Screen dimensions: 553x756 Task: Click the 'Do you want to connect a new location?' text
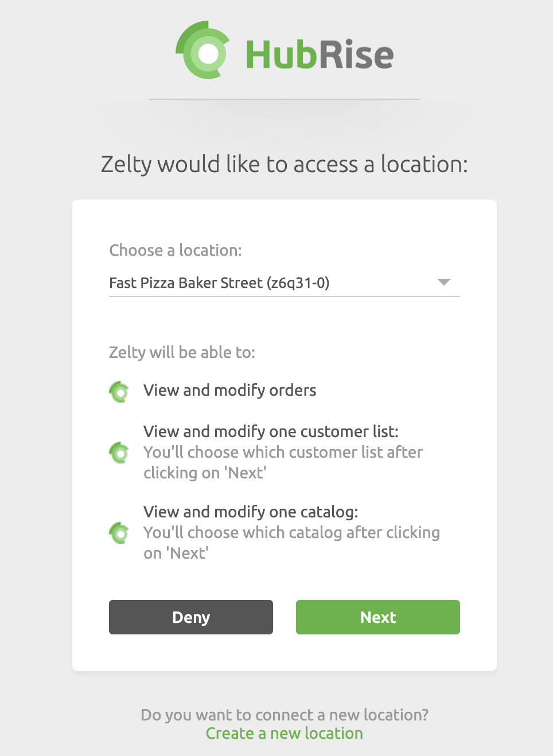click(284, 715)
